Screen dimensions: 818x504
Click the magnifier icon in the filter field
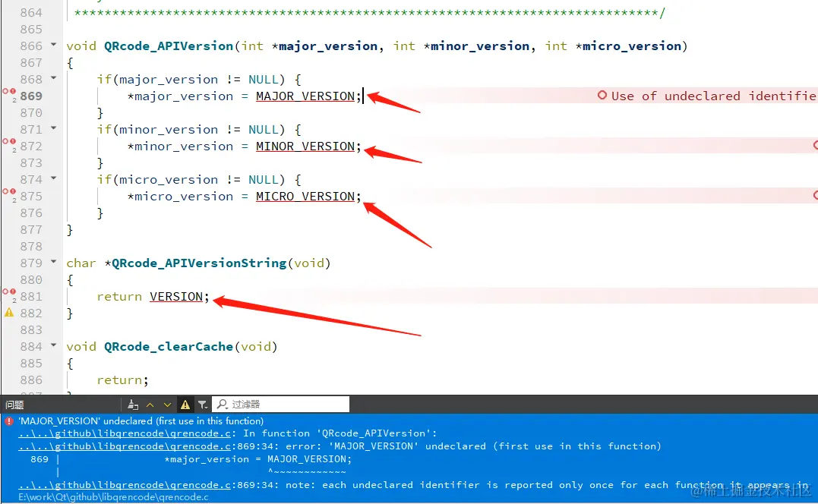pos(223,404)
